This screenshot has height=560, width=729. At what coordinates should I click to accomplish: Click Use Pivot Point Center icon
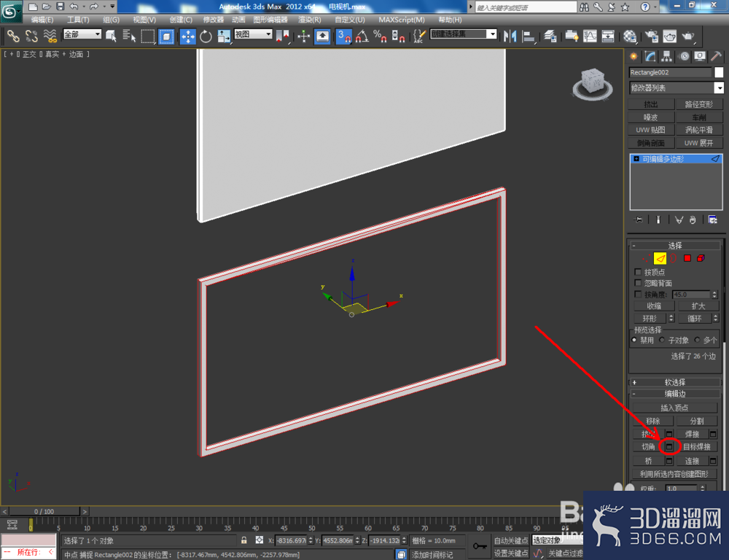tap(282, 36)
